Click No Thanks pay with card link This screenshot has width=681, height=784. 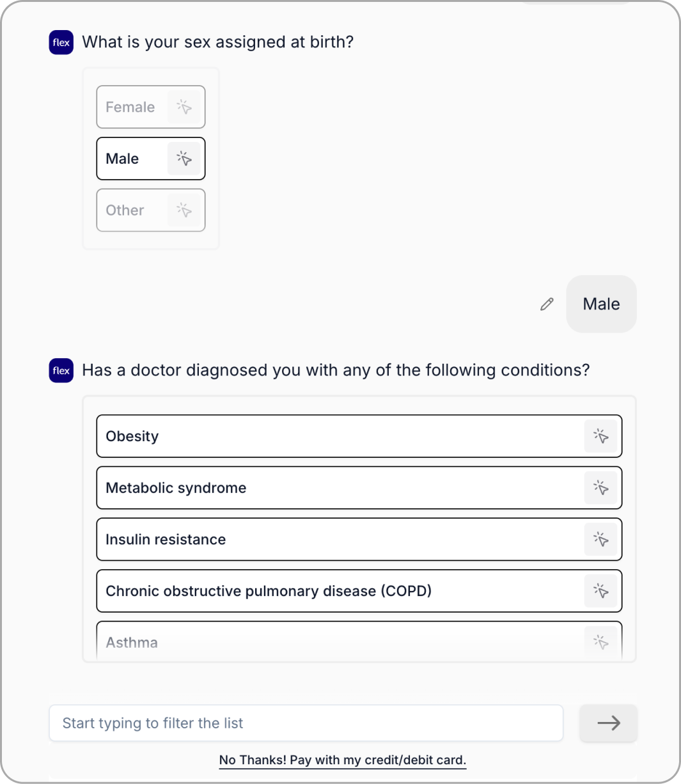coord(343,760)
